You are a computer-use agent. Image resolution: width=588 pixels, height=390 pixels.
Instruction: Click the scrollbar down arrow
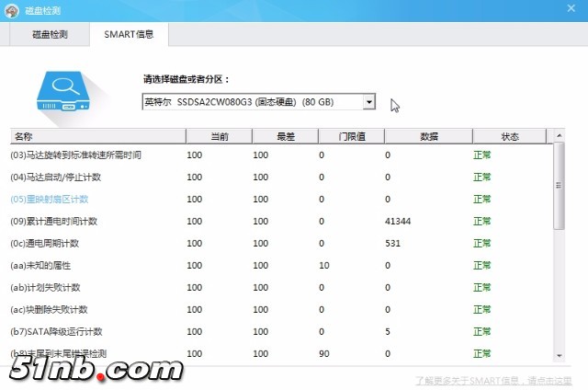[x=559, y=354]
